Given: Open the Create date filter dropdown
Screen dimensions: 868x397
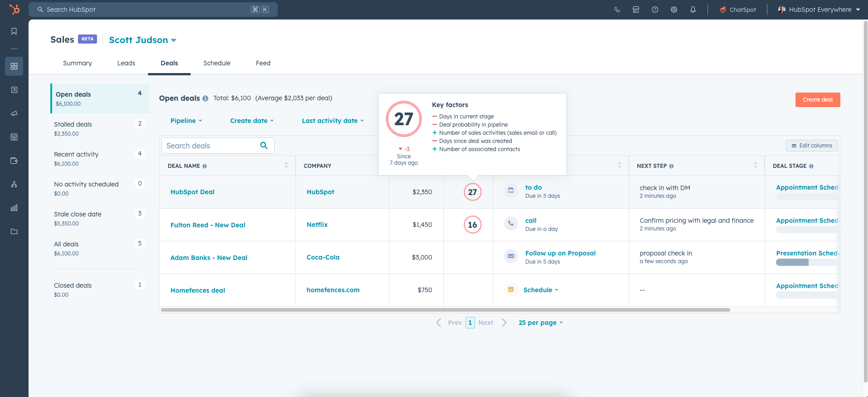Looking at the screenshot, I should tap(252, 121).
